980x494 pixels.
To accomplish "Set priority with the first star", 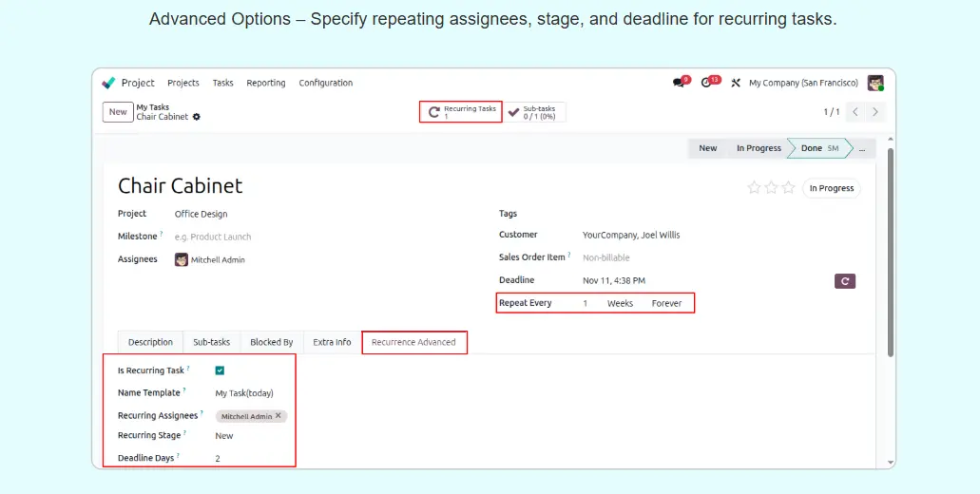I will pyautogui.click(x=754, y=188).
